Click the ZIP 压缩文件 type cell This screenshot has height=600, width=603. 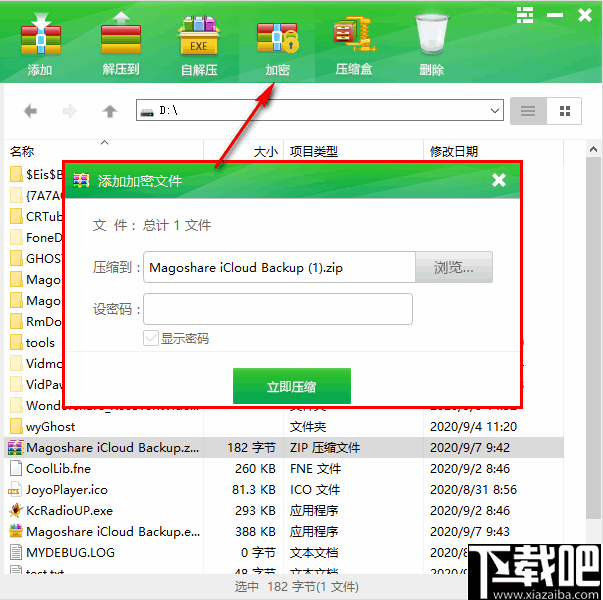pyautogui.click(x=325, y=447)
